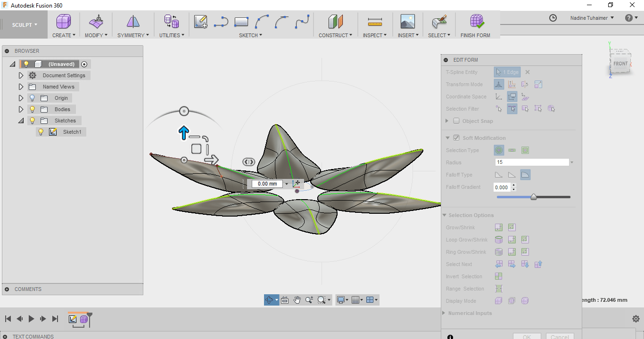
Task: Click the Look At camera icon
Action: 284,300
